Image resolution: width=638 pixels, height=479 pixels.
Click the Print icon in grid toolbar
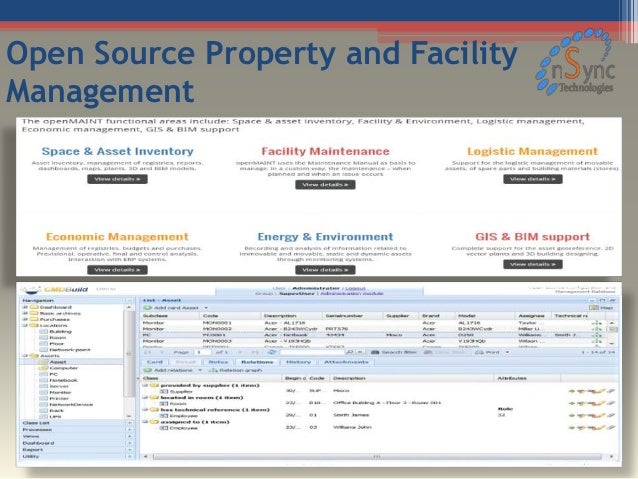479,352
